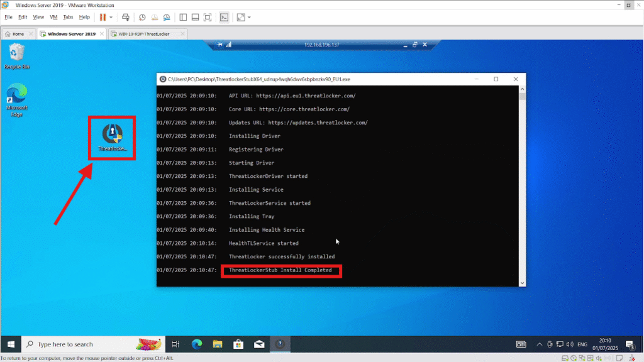
Task: Click the VMware hard disk status icon
Action: [565, 358]
